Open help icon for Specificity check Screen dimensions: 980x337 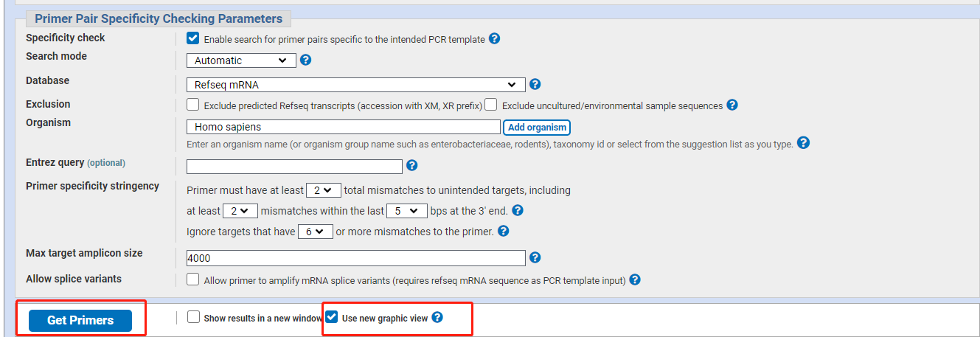click(495, 38)
